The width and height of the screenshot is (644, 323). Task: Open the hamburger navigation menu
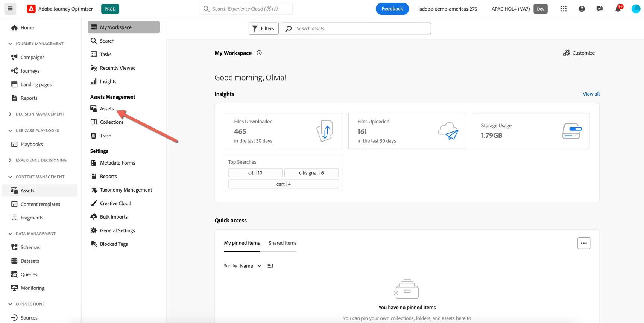click(x=10, y=8)
